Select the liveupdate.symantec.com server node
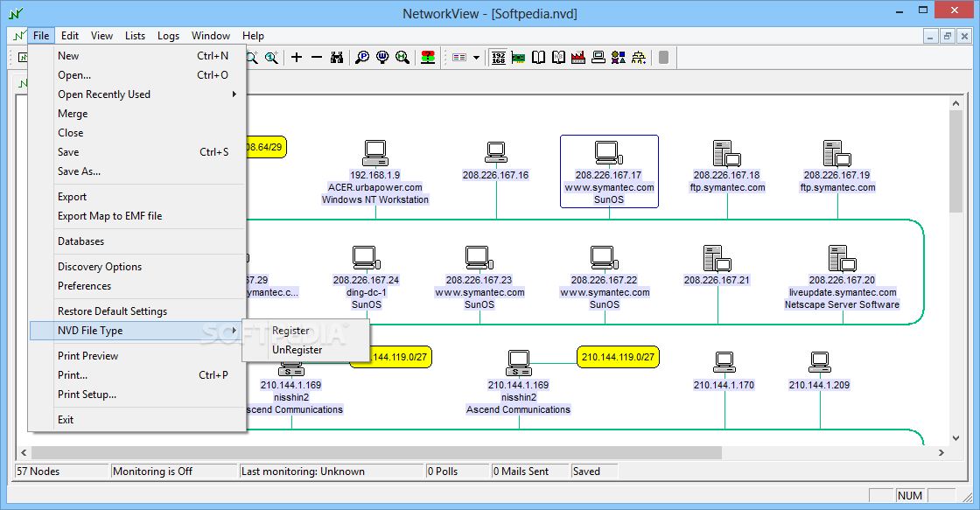Viewport: 980px width, 510px height. [x=842, y=277]
